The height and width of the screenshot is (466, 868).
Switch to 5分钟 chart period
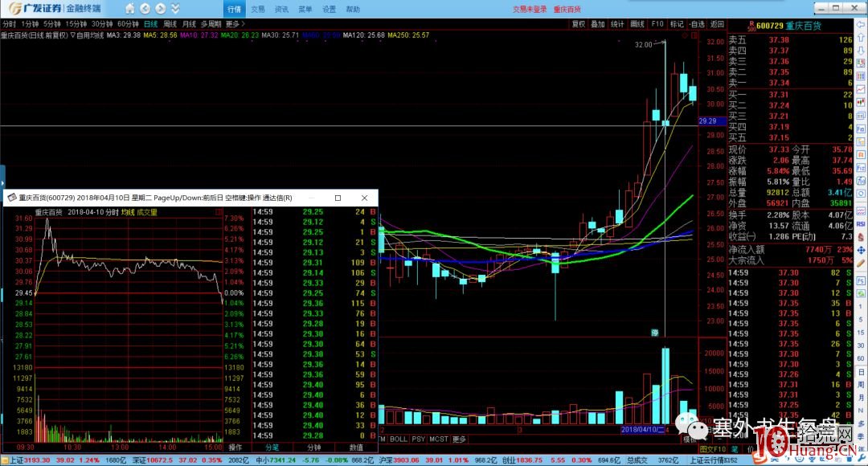point(52,24)
